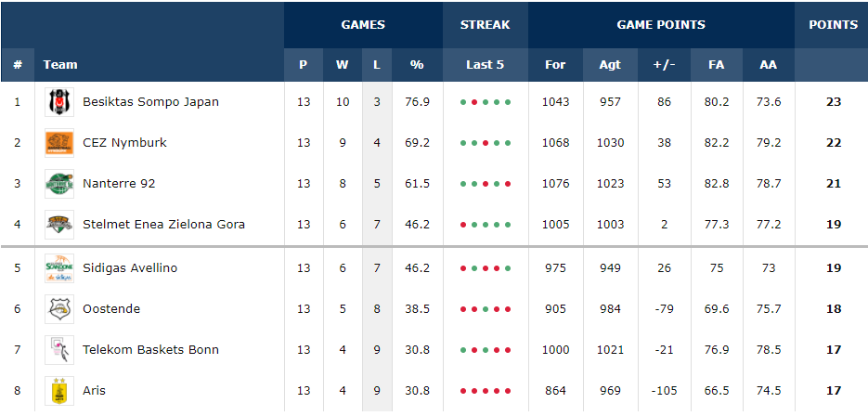Screen dimensions: 868x416
Task: Click the Stelmet Enea Zielona Gora logo
Action: [x=59, y=225]
